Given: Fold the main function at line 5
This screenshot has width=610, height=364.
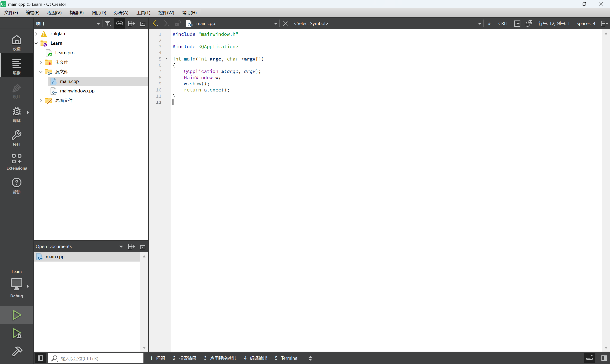Looking at the screenshot, I should (x=167, y=58).
